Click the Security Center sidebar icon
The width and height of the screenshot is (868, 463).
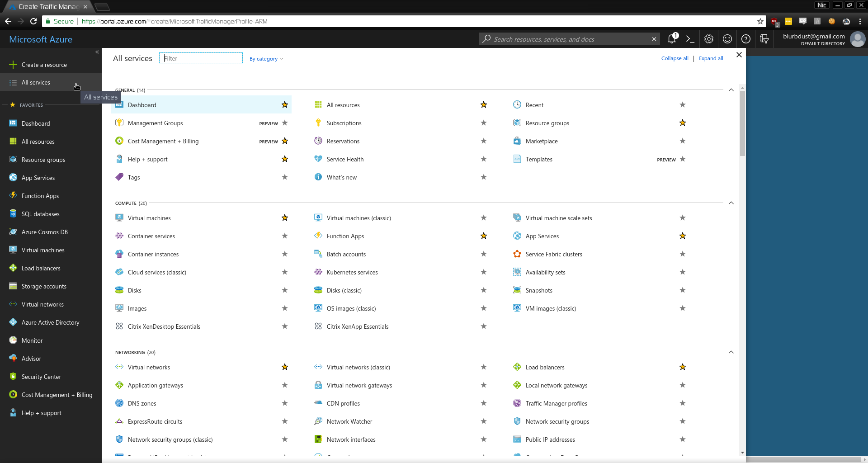point(13,376)
